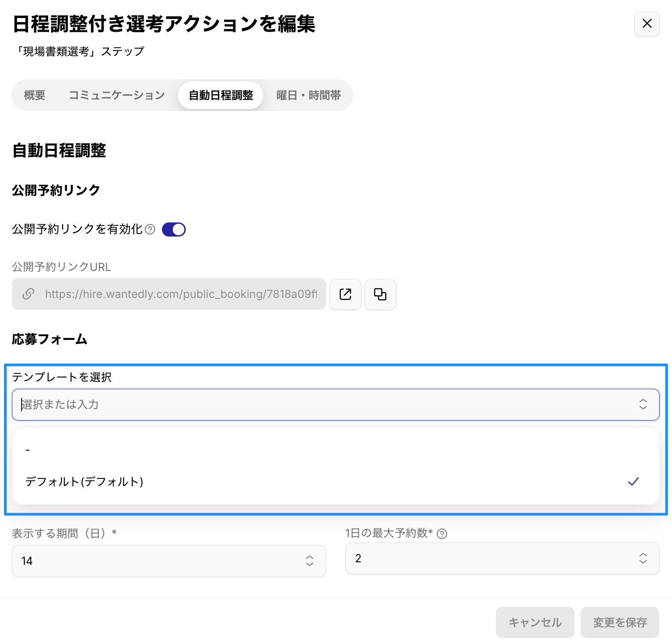Close the edit dialog with X icon
The image size is (672, 643).
point(646,24)
